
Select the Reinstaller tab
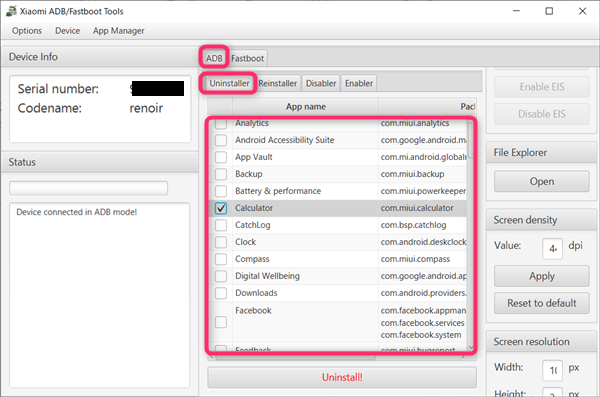pyautogui.click(x=278, y=83)
